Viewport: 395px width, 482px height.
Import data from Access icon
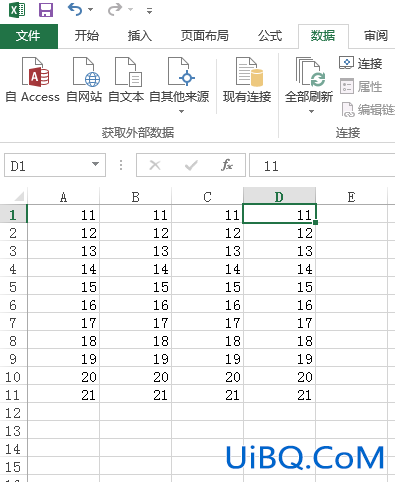coord(33,80)
